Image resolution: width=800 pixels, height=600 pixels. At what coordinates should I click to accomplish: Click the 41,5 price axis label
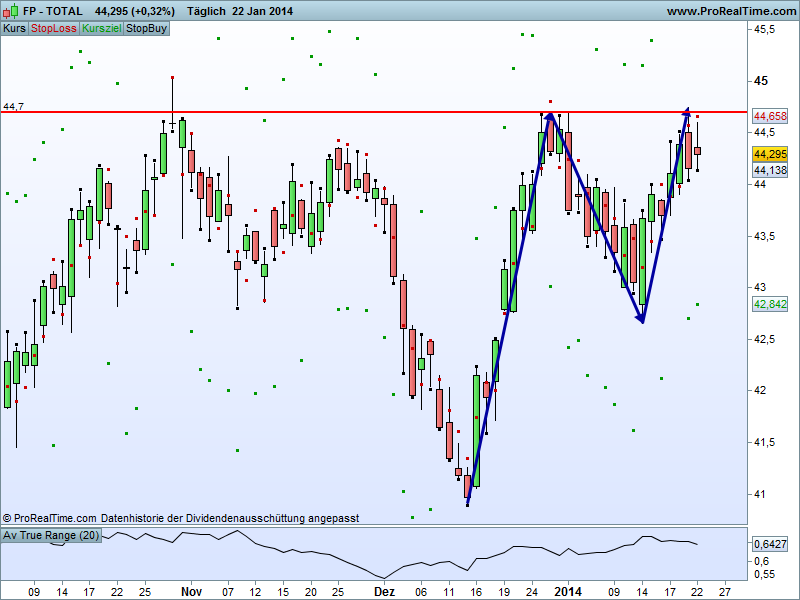pyautogui.click(x=764, y=442)
